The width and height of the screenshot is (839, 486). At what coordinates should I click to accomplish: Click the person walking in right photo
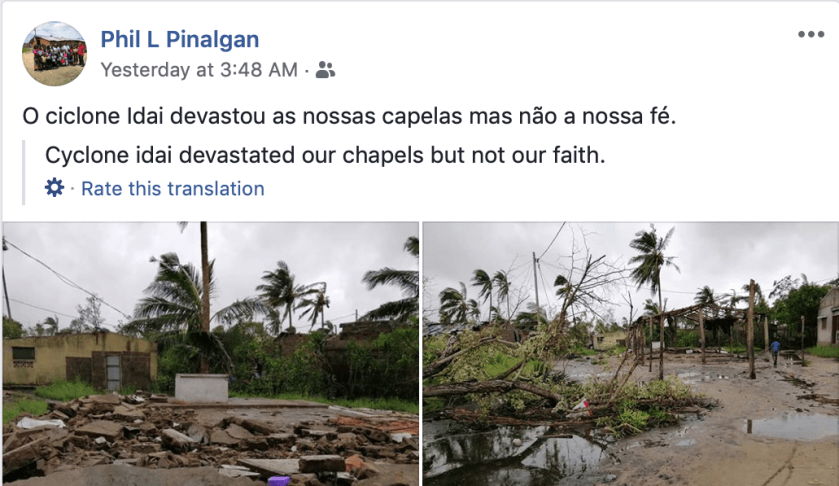pos(775,351)
